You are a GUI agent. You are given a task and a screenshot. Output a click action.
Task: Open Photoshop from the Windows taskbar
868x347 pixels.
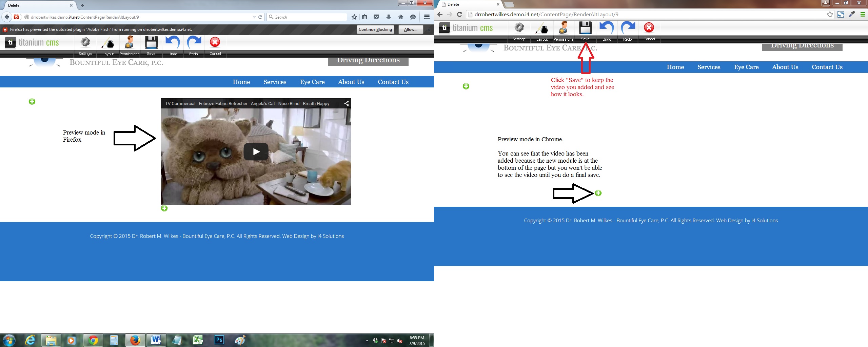(x=219, y=340)
